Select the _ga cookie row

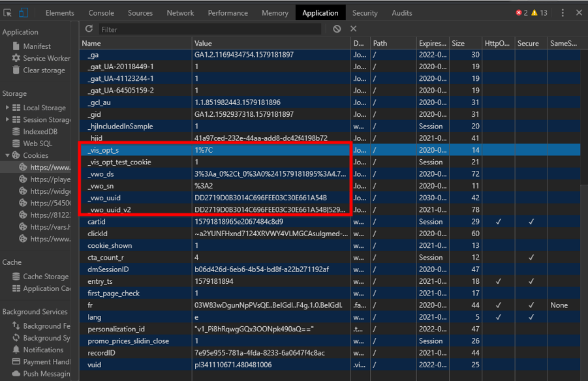pyautogui.click(x=330, y=55)
